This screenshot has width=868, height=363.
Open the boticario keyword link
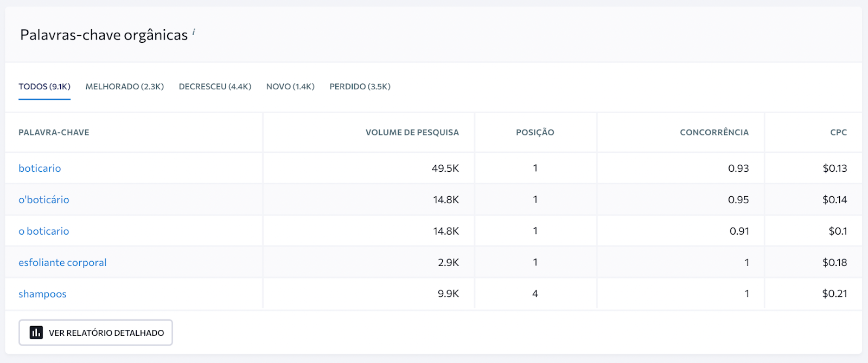40,168
